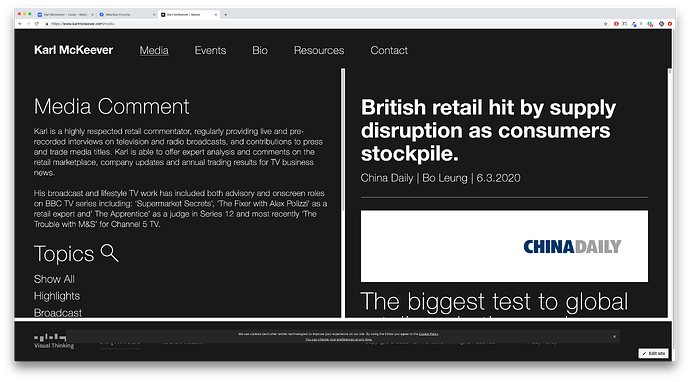Click the purple diamond extension icon
The height and width of the screenshot is (382, 690).
pos(661,24)
